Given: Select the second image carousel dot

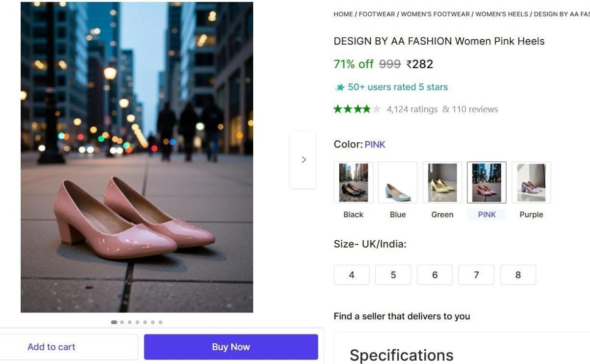Looking at the screenshot, I should point(121,322).
